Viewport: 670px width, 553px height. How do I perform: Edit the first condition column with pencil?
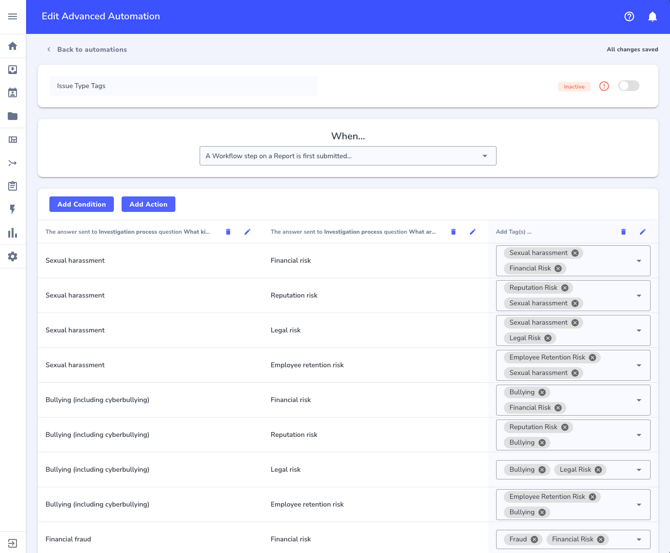point(248,232)
